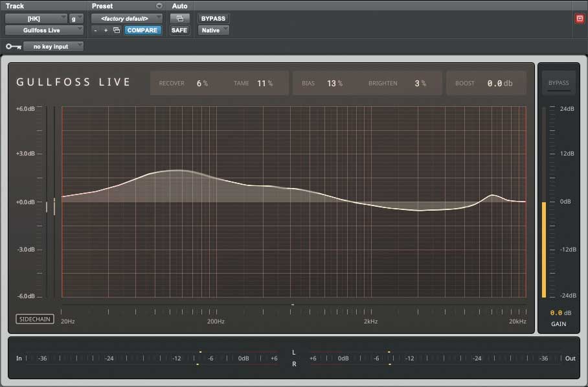Click the GAIN 0.0 dB readout
This screenshot has width=588, height=387.
[x=561, y=312]
